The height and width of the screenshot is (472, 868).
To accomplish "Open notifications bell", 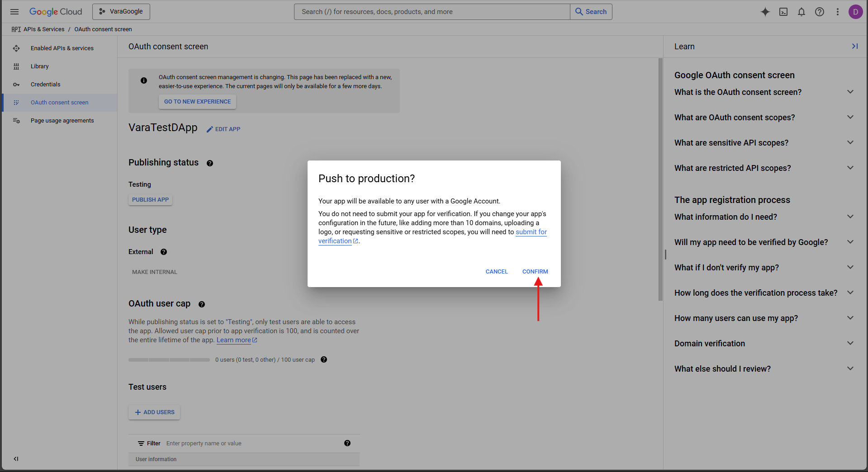I will (x=802, y=12).
